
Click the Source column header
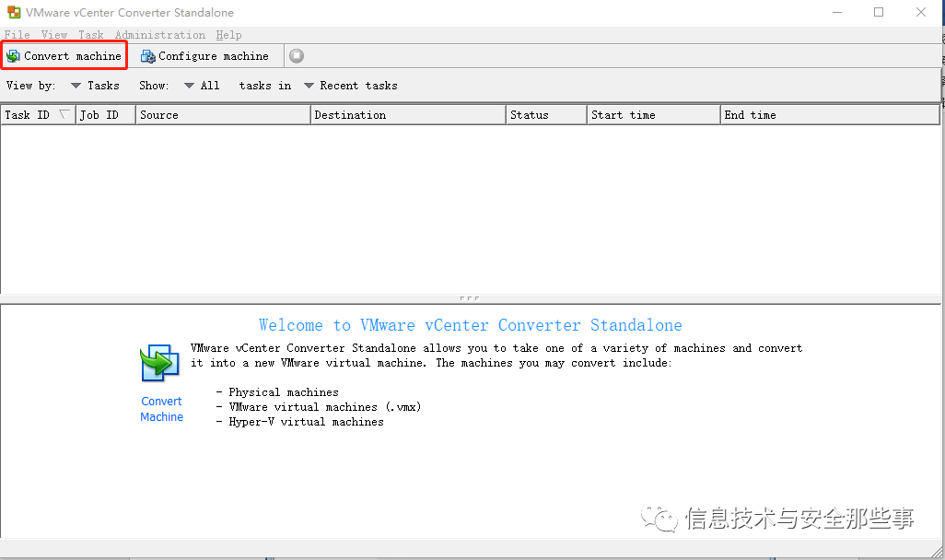[223, 115]
